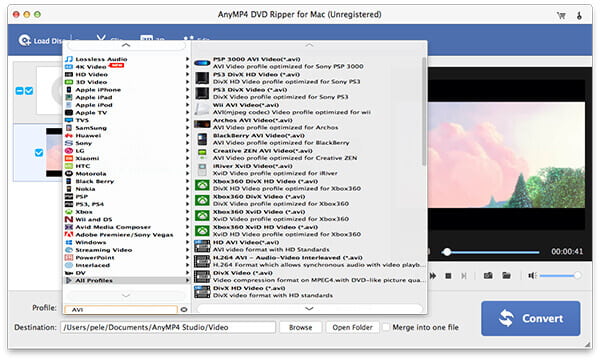
Task: Click the video playback progress slider
Action: click(x=491, y=252)
